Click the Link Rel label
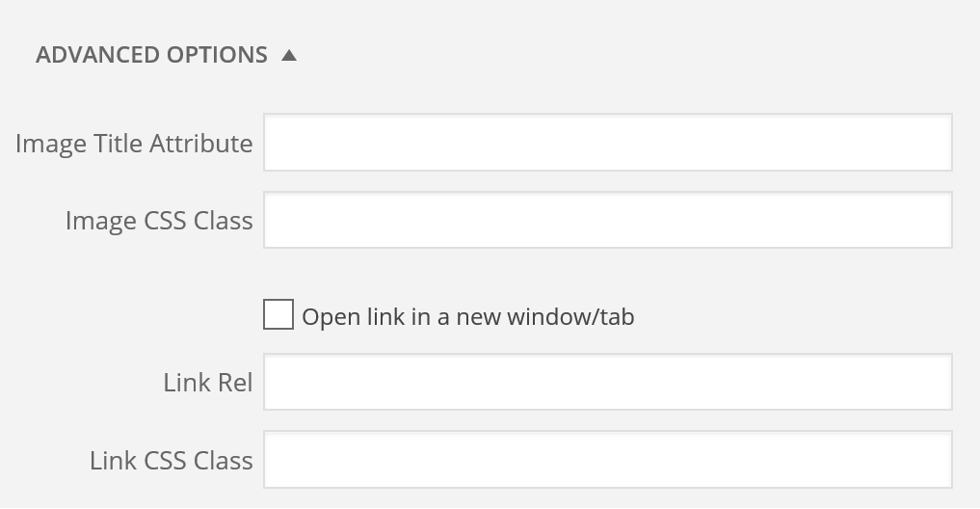Screen dimensions: 980x509 (x=207, y=382)
